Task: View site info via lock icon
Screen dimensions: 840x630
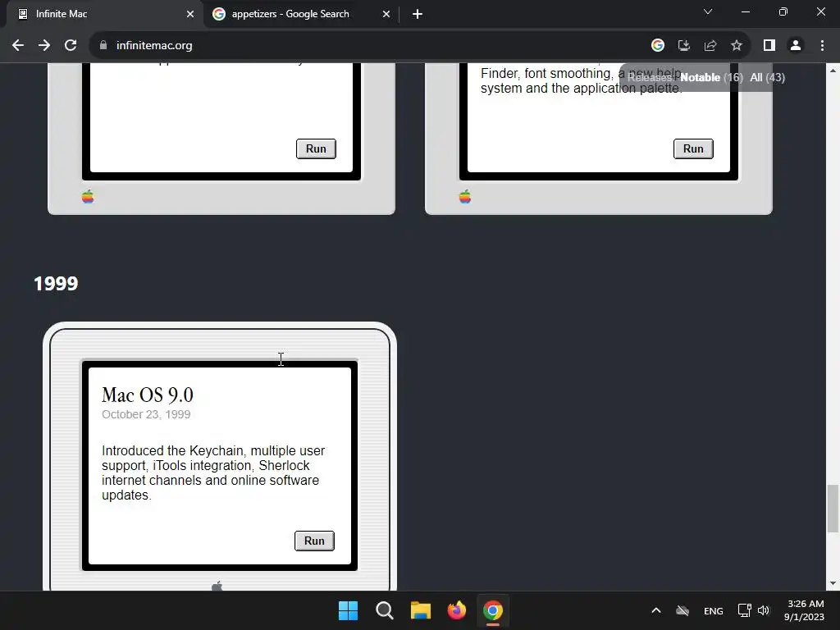Action: click(x=103, y=46)
